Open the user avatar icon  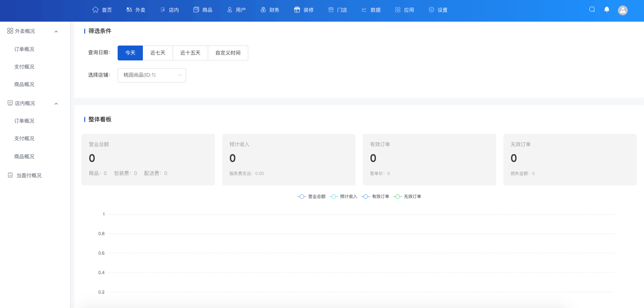623,10
